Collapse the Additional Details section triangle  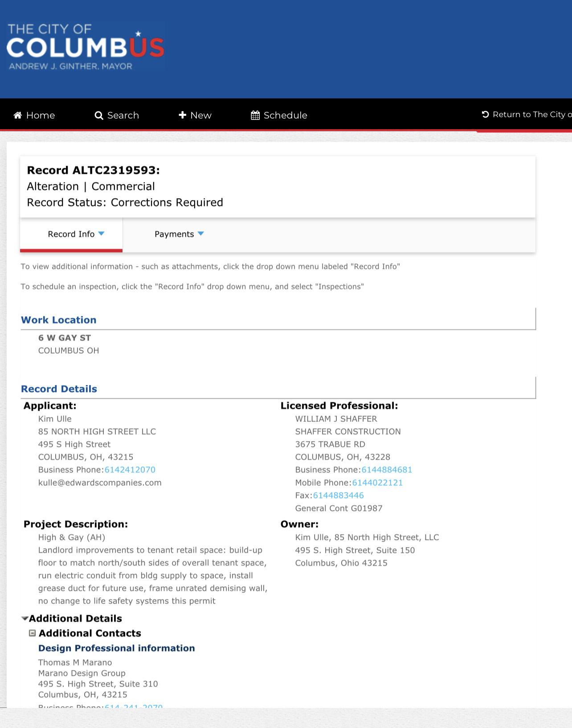click(25, 618)
